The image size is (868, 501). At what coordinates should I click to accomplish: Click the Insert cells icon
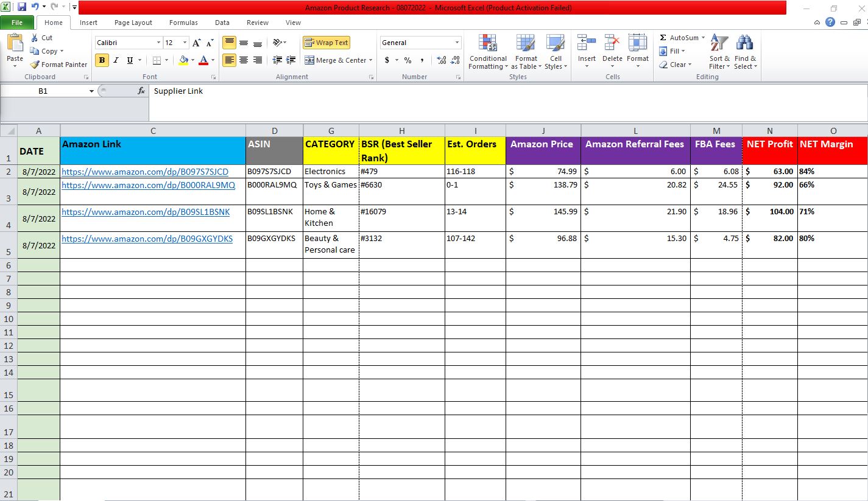[587, 43]
